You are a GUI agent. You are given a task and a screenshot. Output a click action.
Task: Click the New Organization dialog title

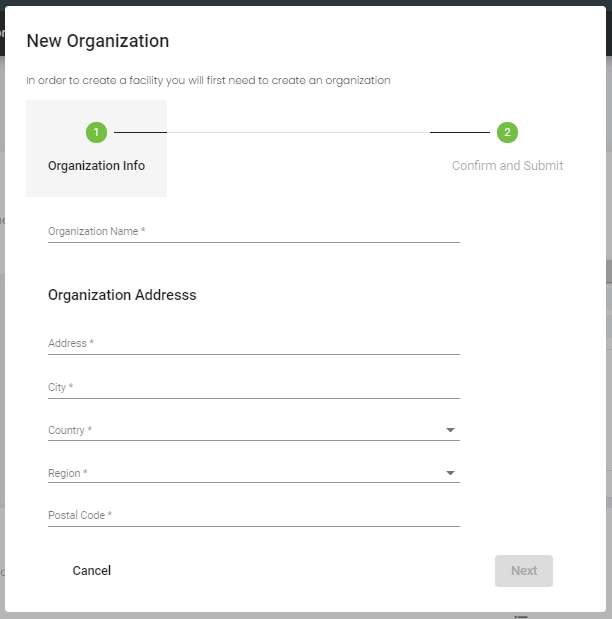tap(97, 41)
